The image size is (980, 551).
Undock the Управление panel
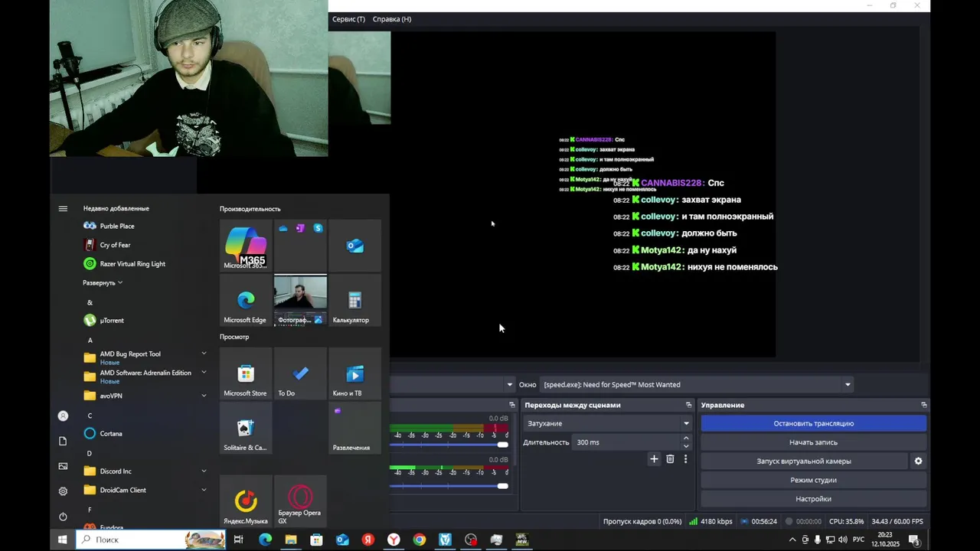(923, 405)
